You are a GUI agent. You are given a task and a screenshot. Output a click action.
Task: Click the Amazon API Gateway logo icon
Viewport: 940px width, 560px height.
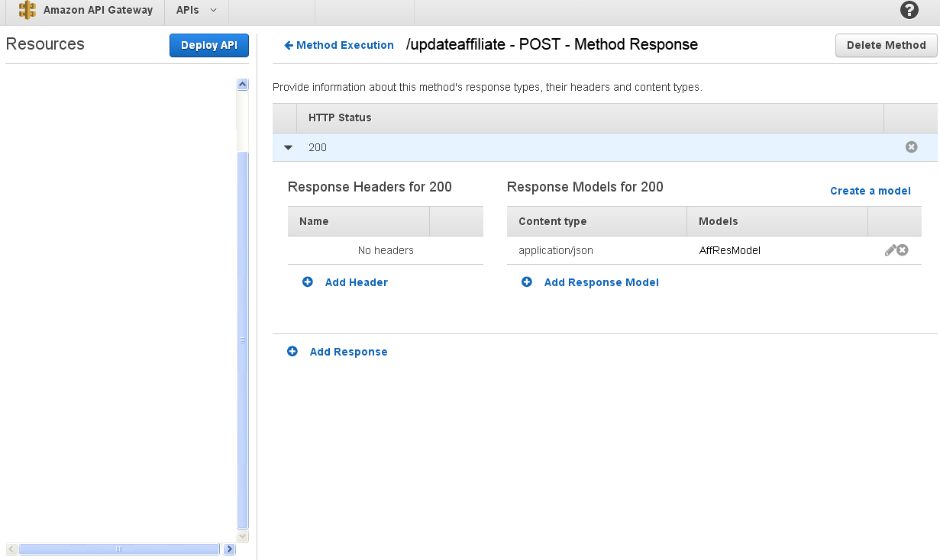[27, 11]
